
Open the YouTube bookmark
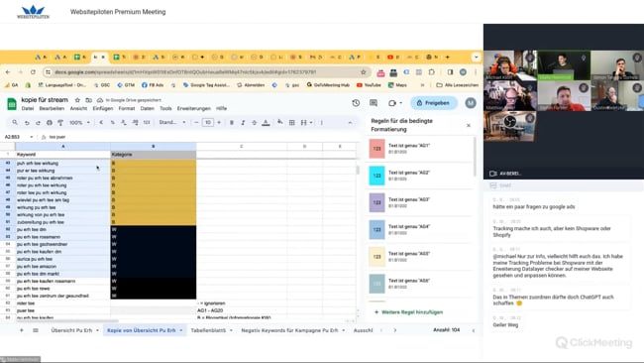[x=369, y=85]
